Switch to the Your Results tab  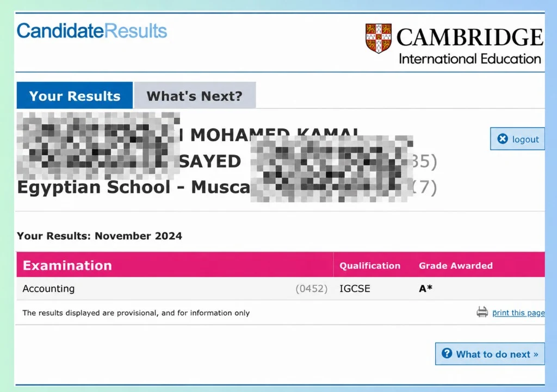point(75,95)
